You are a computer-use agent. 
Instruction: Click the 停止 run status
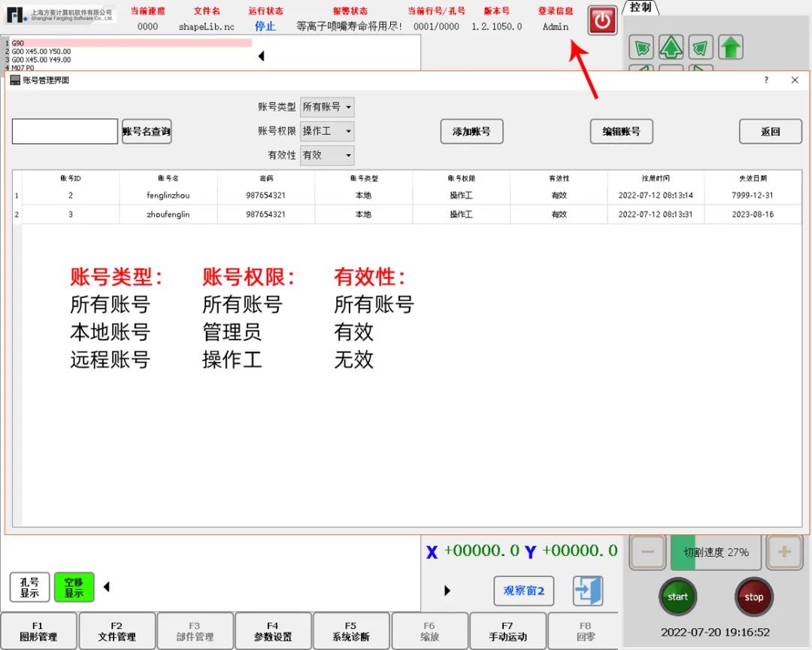tap(265, 26)
